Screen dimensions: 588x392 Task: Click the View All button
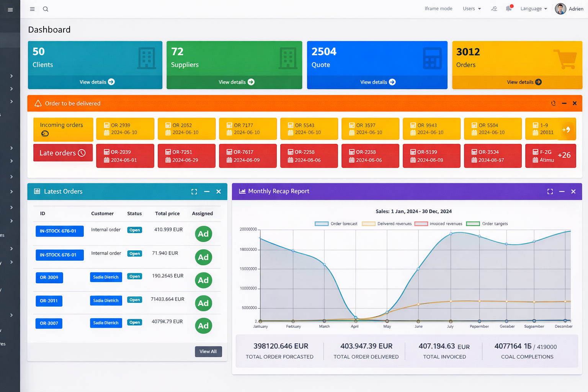[x=208, y=351]
